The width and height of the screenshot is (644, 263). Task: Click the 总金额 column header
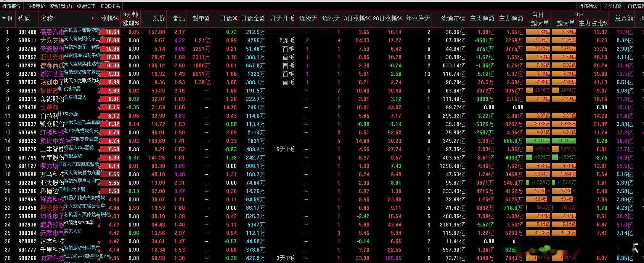click(624, 18)
